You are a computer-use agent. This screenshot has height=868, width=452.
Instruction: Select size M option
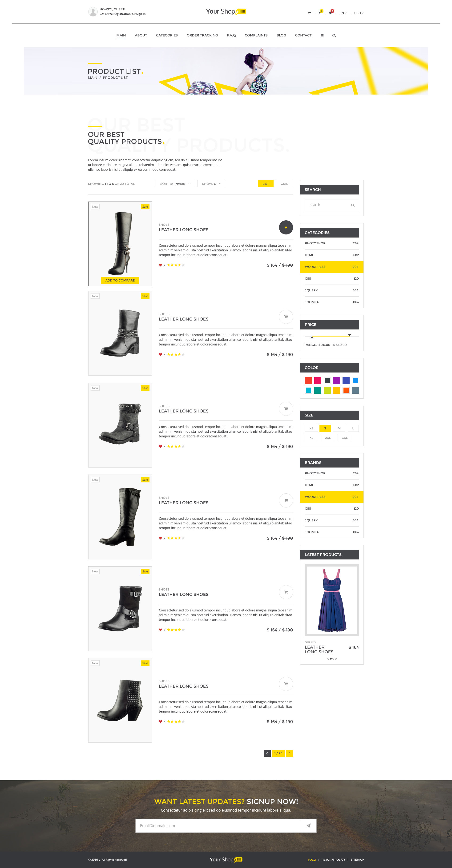(339, 428)
